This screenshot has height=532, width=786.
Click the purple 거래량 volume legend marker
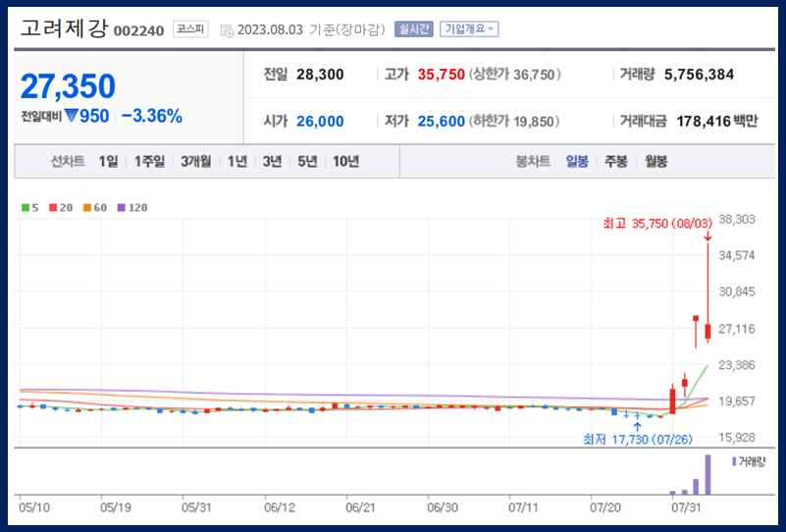(x=734, y=461)
